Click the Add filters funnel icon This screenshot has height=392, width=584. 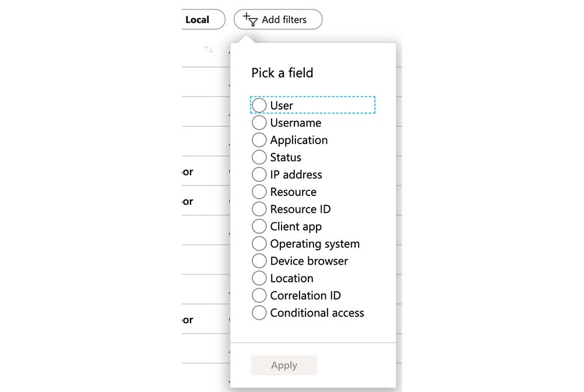pos(250,19)
